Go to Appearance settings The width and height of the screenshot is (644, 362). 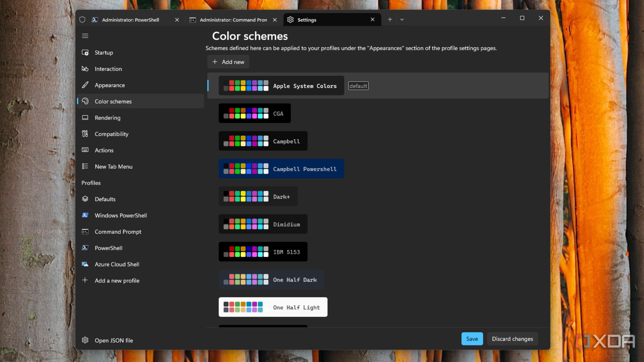pyautogui.click(x=140, y=85)
